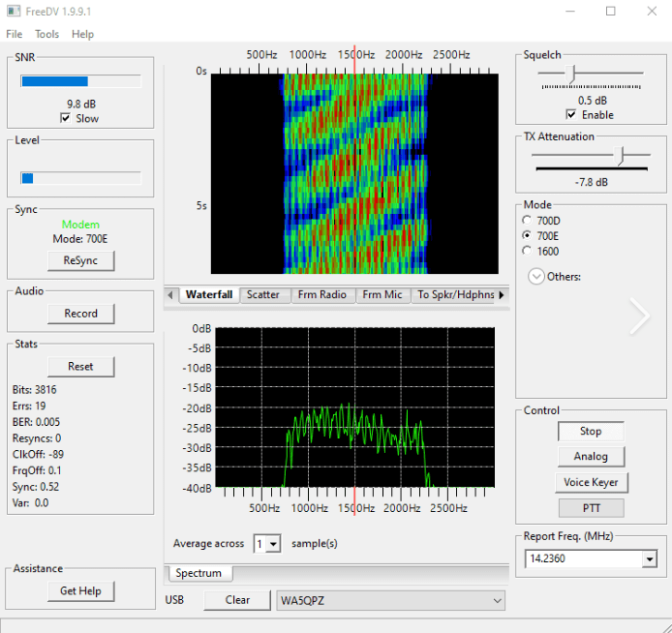This screenshot has height=633, width=672.
Task: Open the Tools menu
Action: click(x=46, y=34)
